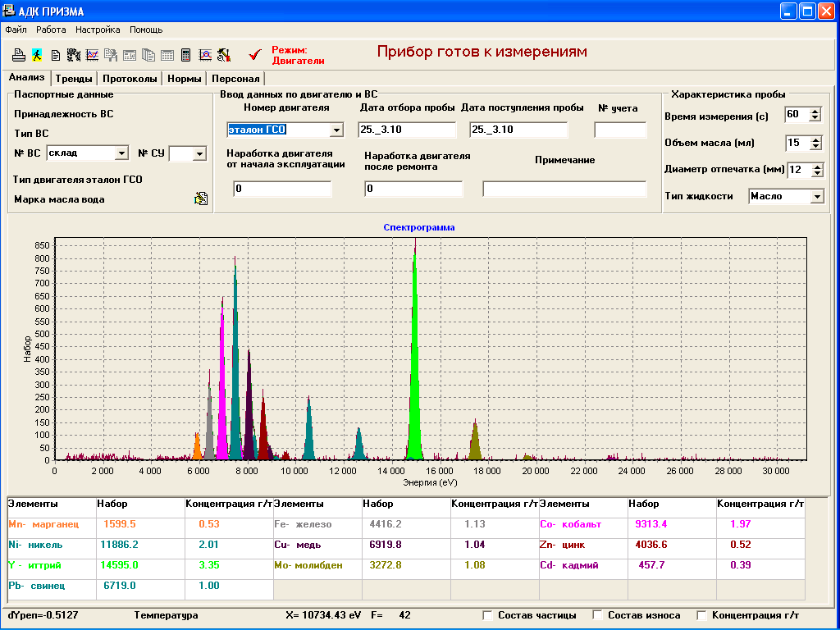Image resolution: width=840 pixels, height=630 pixels.
Task: Toggle the Состав износа checkbox
Action: (598, 615)
